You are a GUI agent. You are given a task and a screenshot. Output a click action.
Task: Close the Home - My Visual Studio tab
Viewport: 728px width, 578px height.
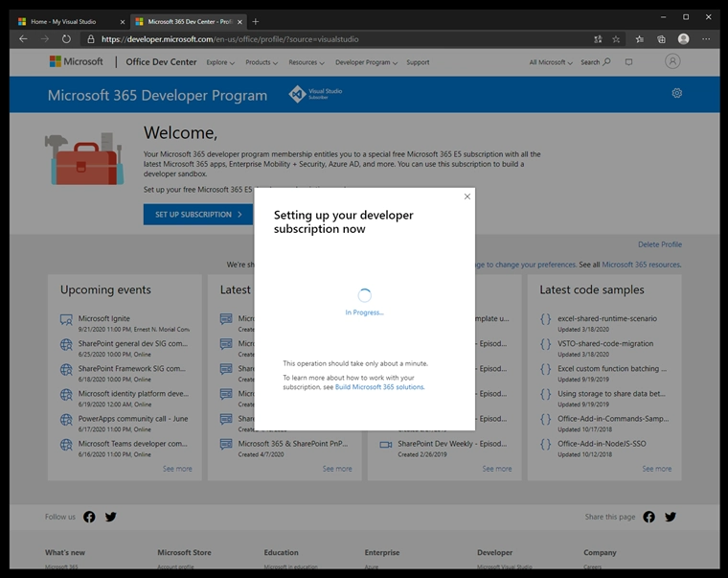[x=123, y=22]
